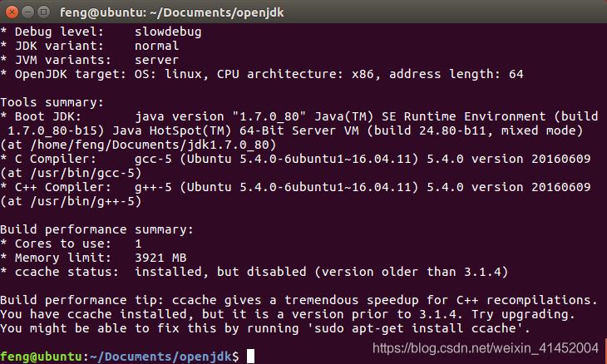607x364 pixels.
Task: Close the terminal window
Action: coord(12,11)
